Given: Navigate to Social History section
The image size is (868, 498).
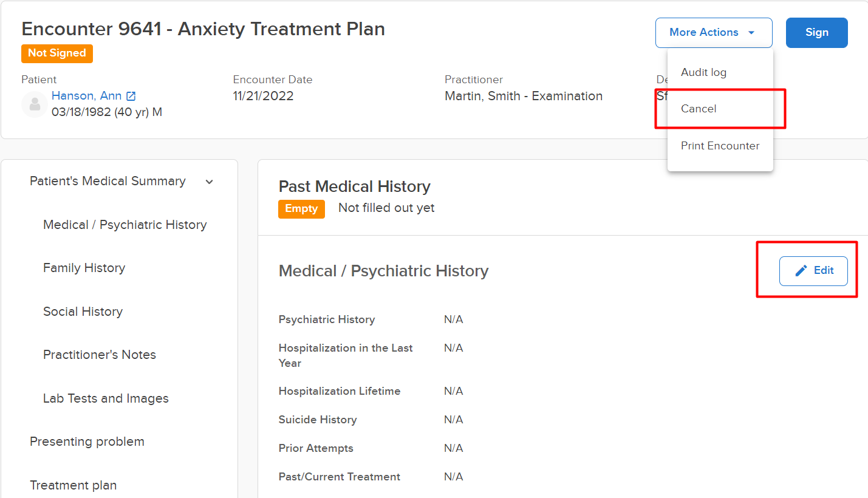Looking at the screenshot, I should point(83,312).
